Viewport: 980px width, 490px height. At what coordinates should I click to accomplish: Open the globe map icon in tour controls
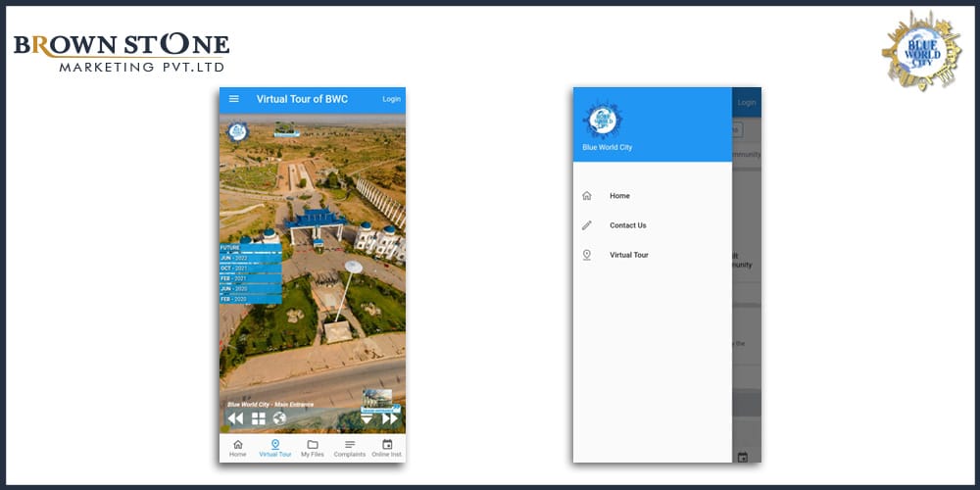[x=279, y=418]
